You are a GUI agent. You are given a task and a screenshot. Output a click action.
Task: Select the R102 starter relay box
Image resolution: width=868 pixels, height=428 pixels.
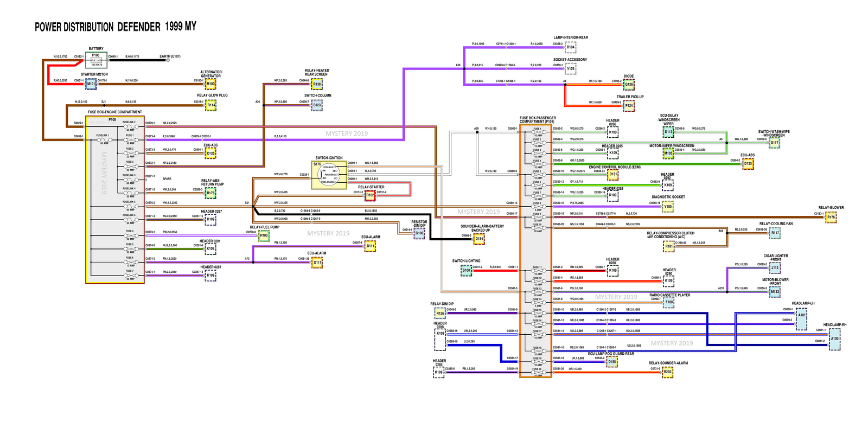click(x=370, y=195)
